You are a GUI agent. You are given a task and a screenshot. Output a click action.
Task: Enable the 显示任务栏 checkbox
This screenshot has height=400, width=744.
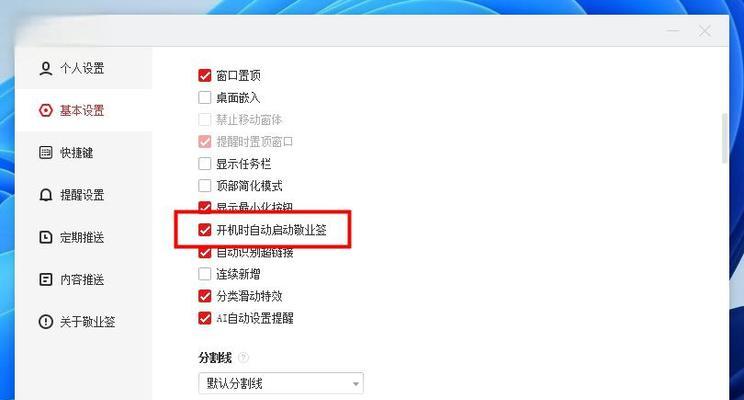point(205,164)
